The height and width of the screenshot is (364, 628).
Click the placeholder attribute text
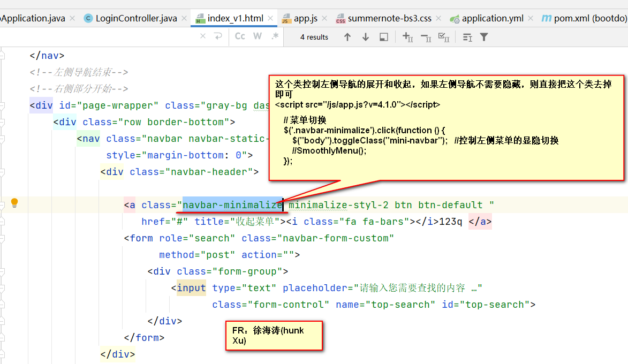click(382, 288)
